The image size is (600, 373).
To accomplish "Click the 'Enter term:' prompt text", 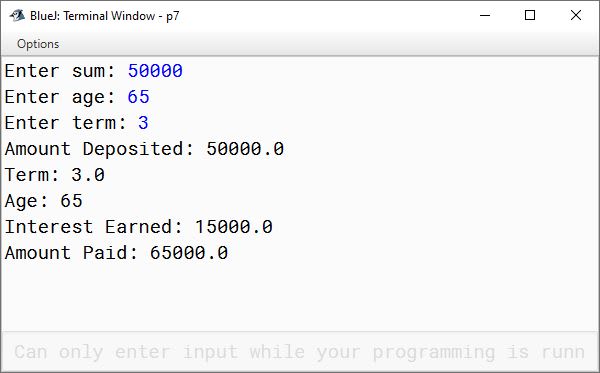I will click(65, 123).
